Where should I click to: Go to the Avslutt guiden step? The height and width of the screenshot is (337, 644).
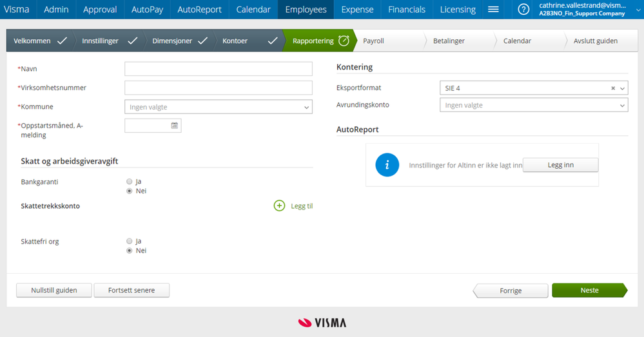tap(600, 41)
